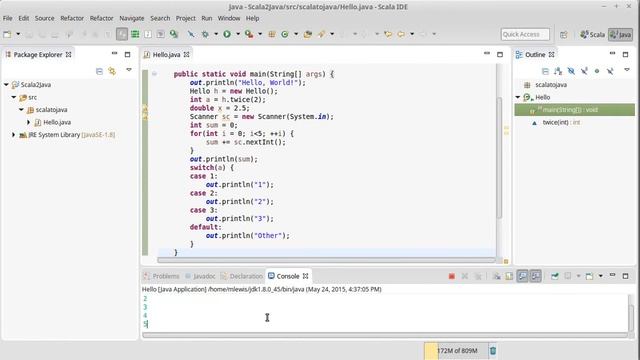Toggle Sort alphabetically in Outline
640x360 pixels.
[558, 71]
